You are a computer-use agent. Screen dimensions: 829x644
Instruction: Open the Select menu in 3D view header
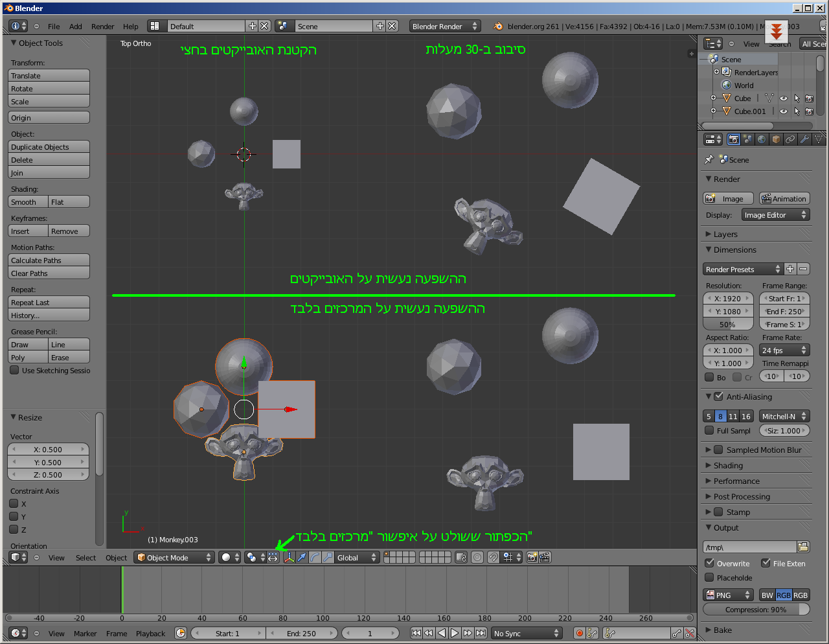[85, 557]
